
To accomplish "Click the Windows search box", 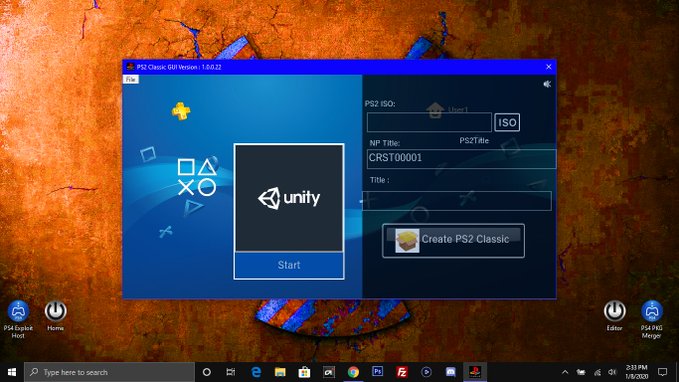I will point(109,372).
